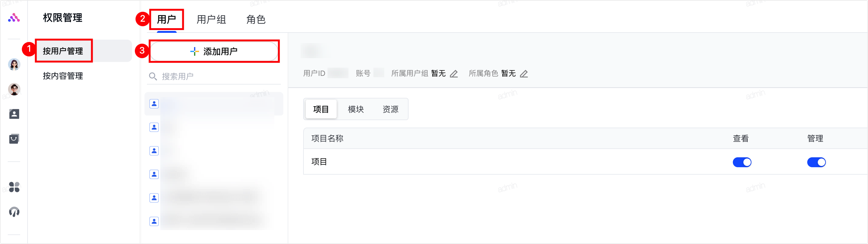Select the first user in list

(x=214, y=104)
